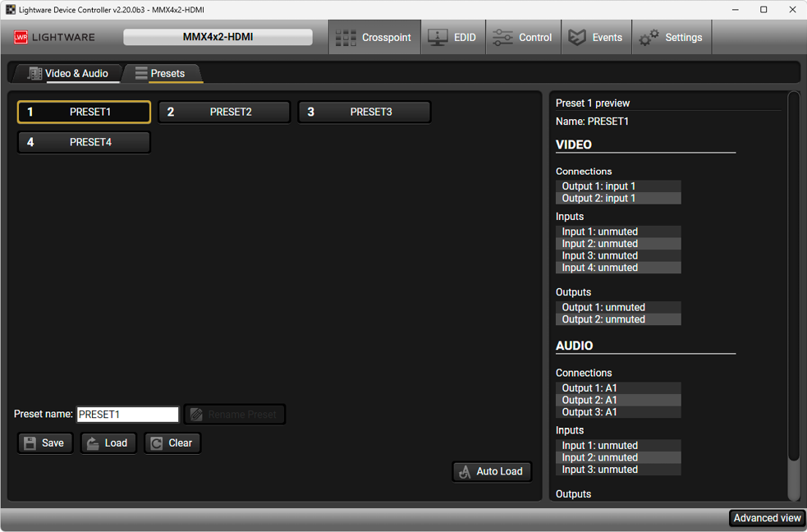807x532 pixels.
Task: Select the Presets tab
Action: 161,74
